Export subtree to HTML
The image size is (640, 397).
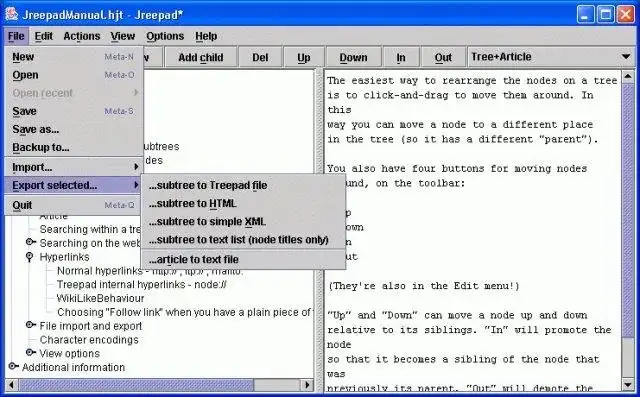[x=243, y=203]
